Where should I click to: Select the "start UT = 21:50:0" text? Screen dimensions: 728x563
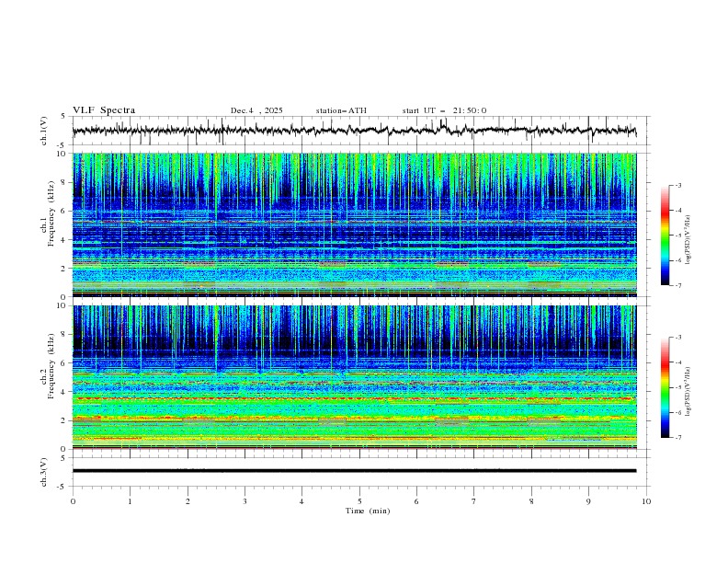tap(444, 110)
